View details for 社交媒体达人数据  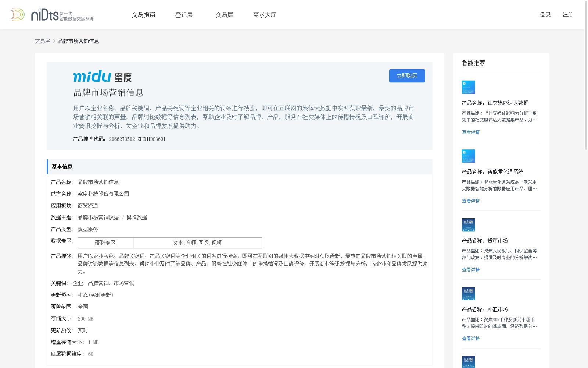click(471, 132)
